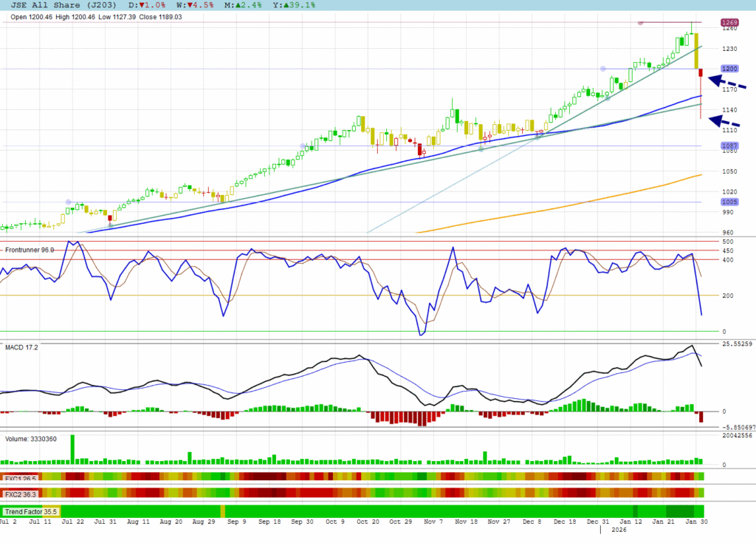Select the circle handle on the 1269 line
The width and height of the screenshot is (756, 543).
640,23
